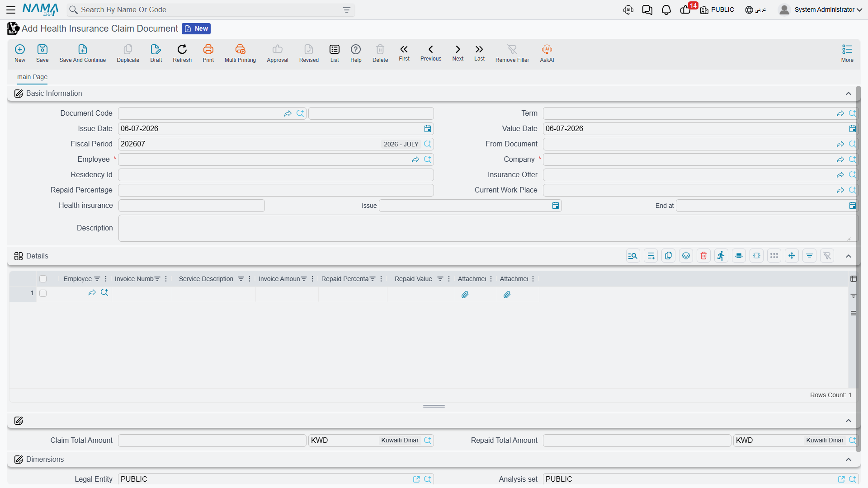
Task: Click the copy rows icon in Details toolbar
Action: point(668,256)
